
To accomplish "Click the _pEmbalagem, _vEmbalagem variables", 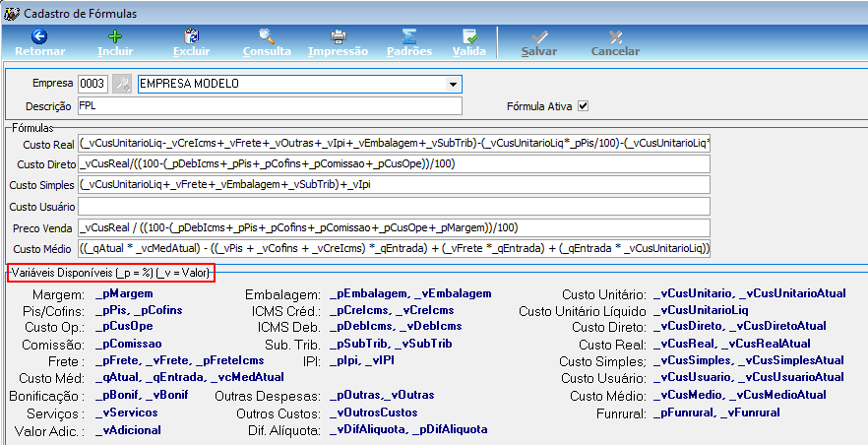I will [x=410, y=294].
